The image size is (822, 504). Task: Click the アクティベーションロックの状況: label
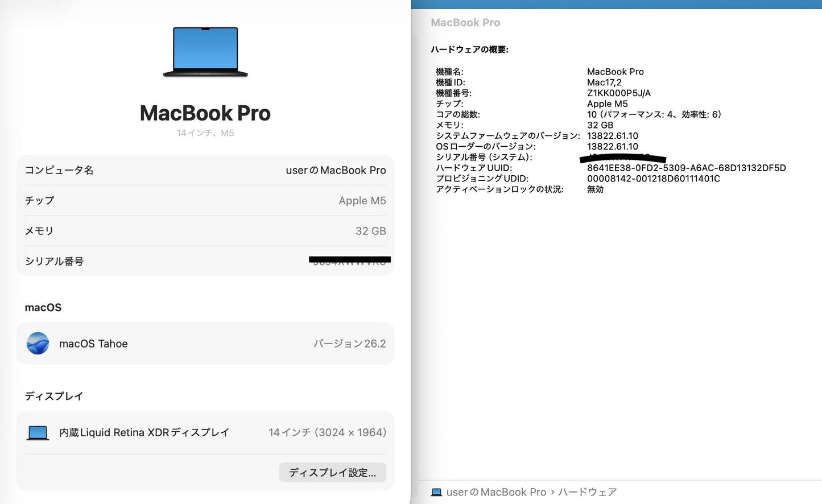pos(499,189)
